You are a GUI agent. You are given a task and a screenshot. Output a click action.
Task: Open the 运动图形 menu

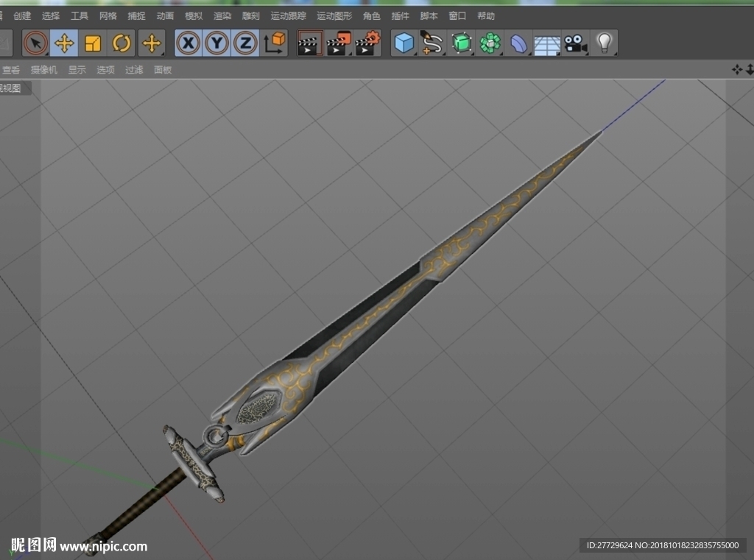(335, 16)
